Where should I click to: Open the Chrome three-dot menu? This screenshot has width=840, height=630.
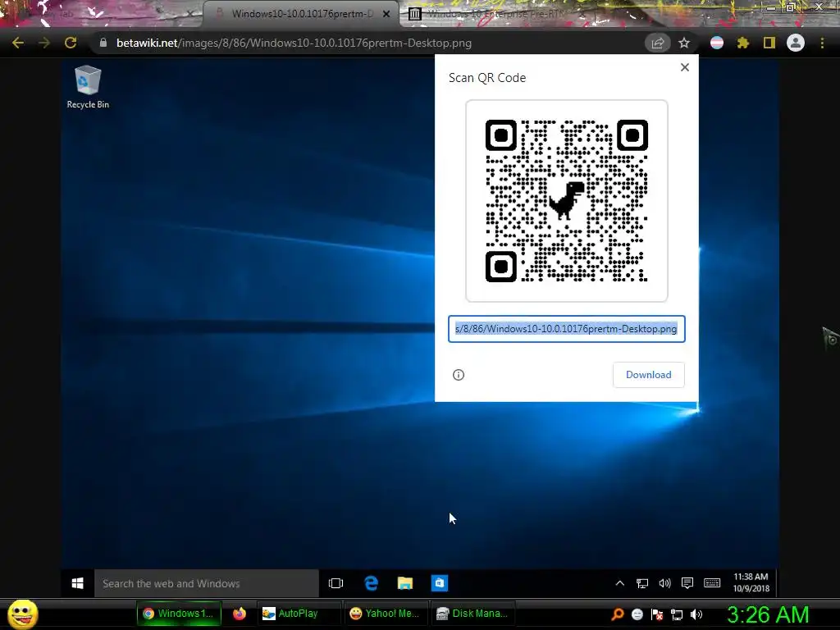click(x=822, y=43)
